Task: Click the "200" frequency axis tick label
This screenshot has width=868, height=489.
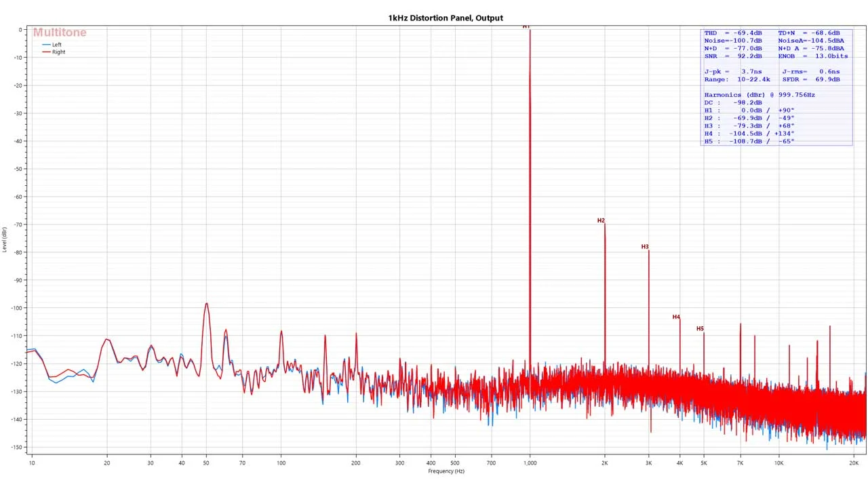Action: pyautogui.click(x=356, y=463)
